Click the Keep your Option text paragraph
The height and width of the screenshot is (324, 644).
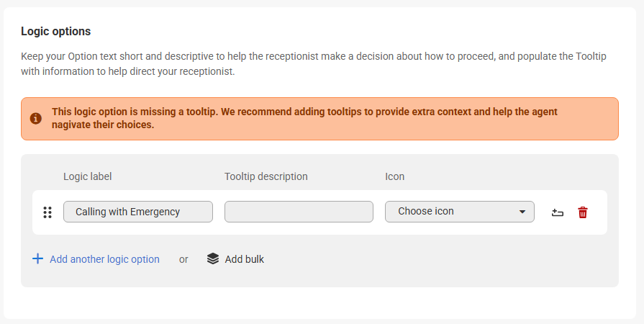click(313, 63)
